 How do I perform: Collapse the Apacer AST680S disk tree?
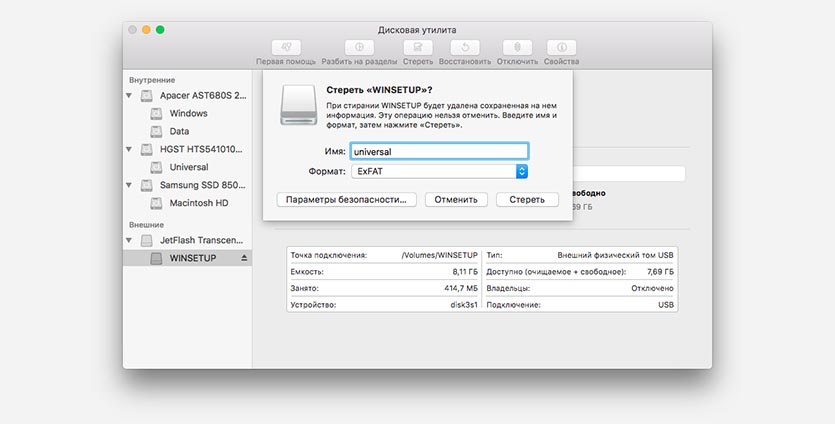point(130,96)
